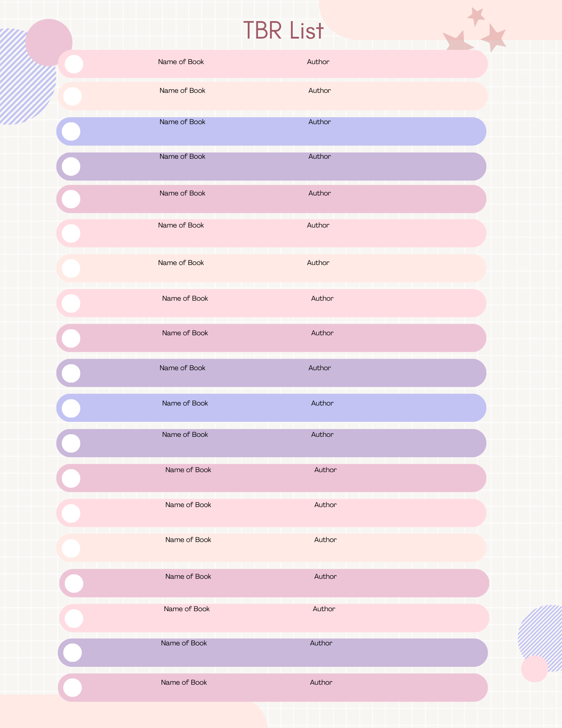Click "Author" in the topmost row
The width and height of the screenshot is (562, 728).
318,62
